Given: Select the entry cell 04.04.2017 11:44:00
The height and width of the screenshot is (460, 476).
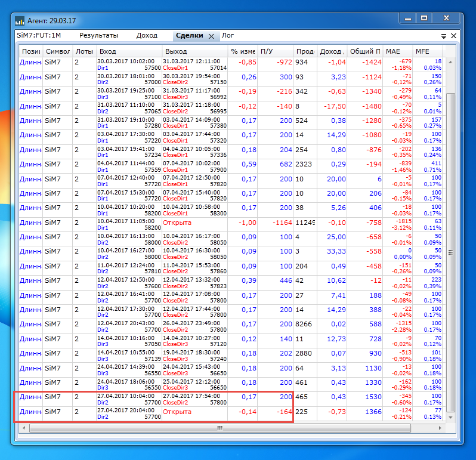Looking at the screenshot, I should click(x=129, y=166).
